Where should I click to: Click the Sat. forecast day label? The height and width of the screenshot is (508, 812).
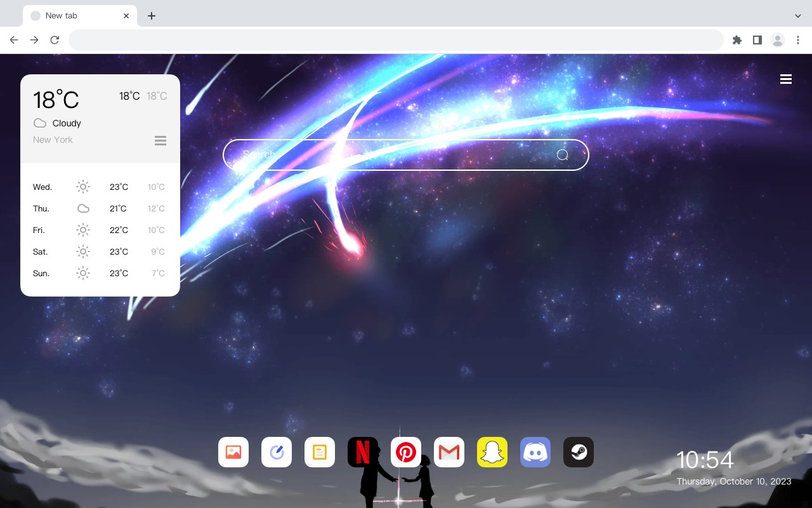point(41,251)
